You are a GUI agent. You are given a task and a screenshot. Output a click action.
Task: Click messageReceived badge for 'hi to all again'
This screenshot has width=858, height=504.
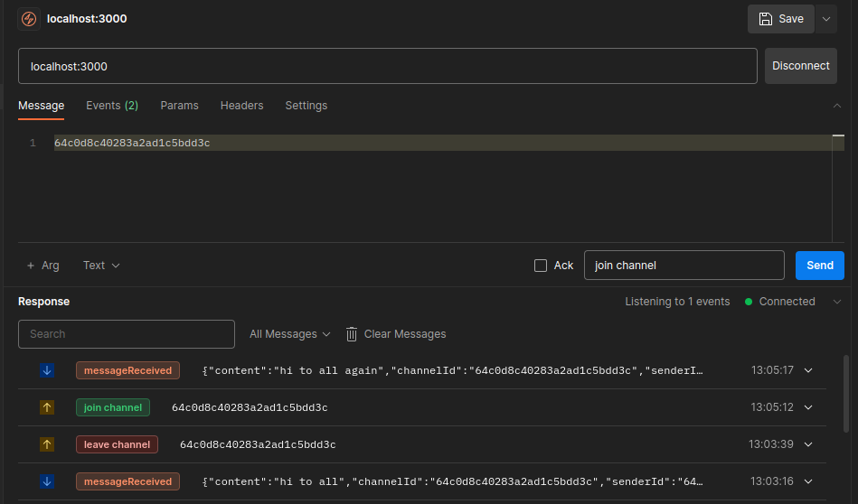127,370
